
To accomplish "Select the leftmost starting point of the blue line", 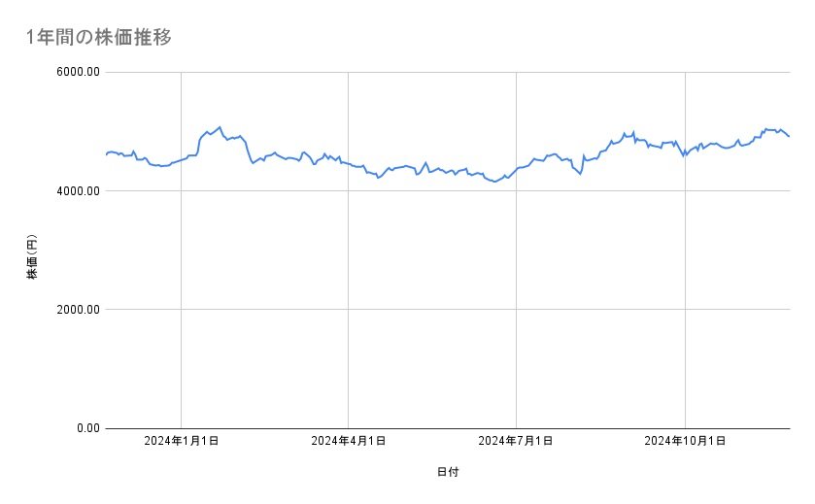I will [106, 154].
